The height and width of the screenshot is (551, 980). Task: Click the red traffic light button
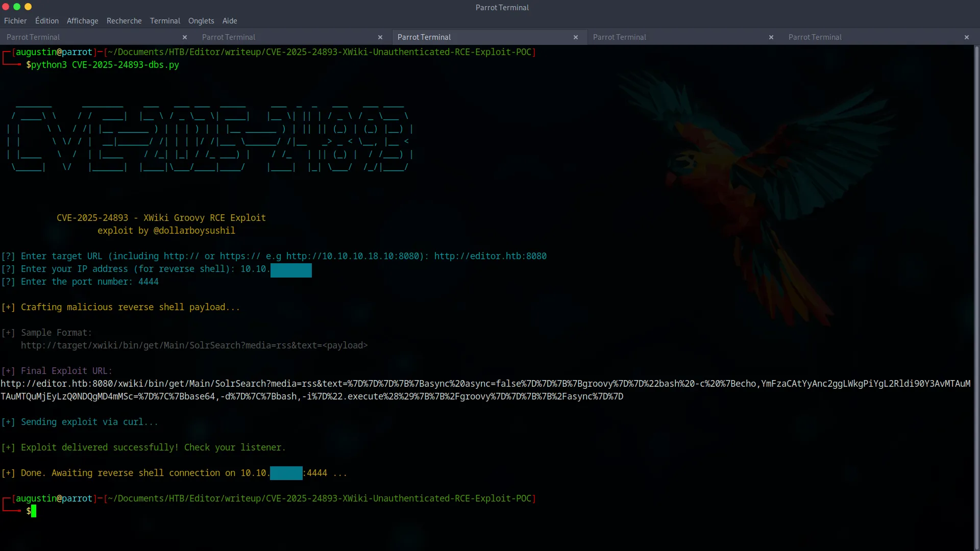click(6, 7)
